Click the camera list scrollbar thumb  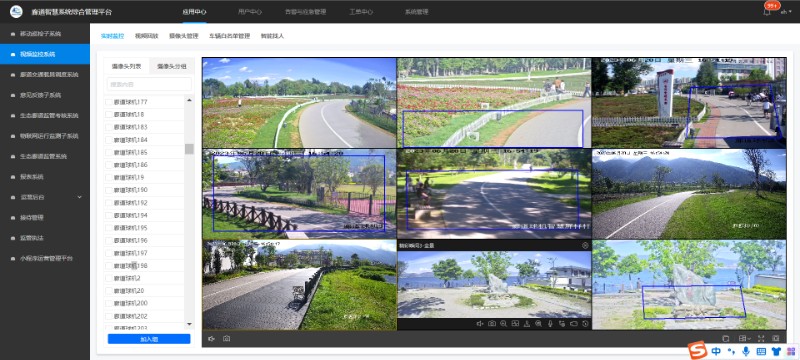click(x=189, y=149)
